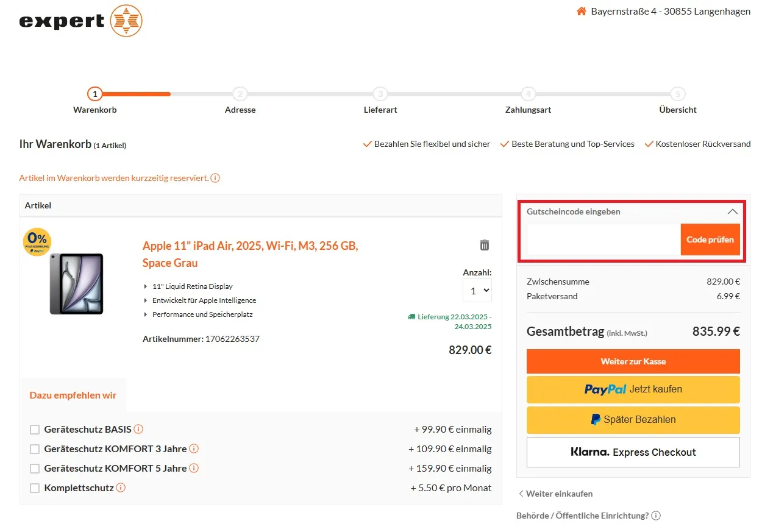The width and height of the screenshot is (762, 532).
Task: Click the expert logo
Action: click(80, 21)
